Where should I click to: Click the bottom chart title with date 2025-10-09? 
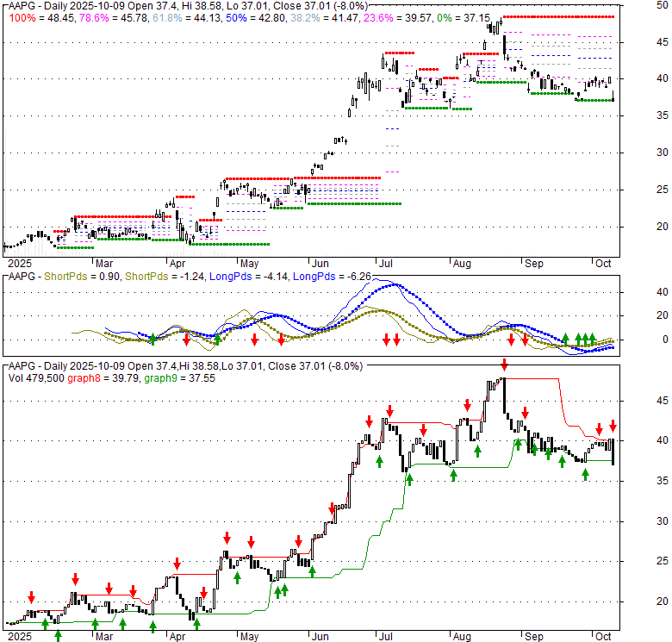[185, 366]
